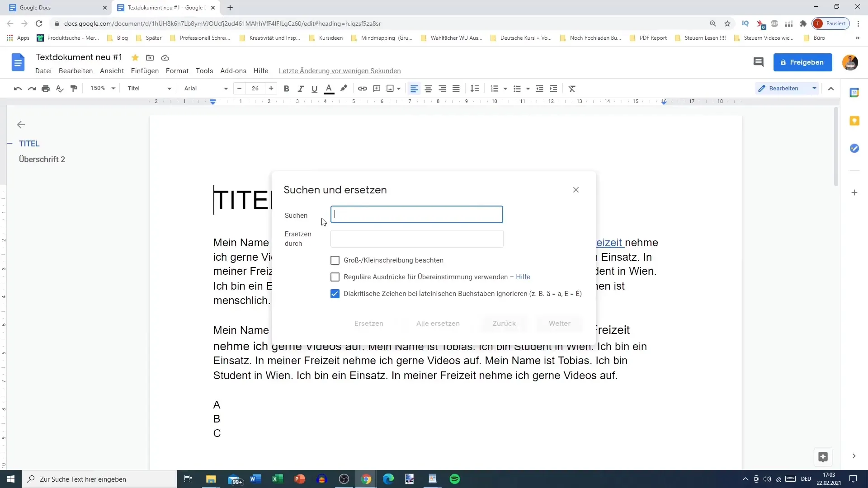The height and width of the screenshot is (488, 868).
Task: Select the text color icon
Action: pos(329,88)
